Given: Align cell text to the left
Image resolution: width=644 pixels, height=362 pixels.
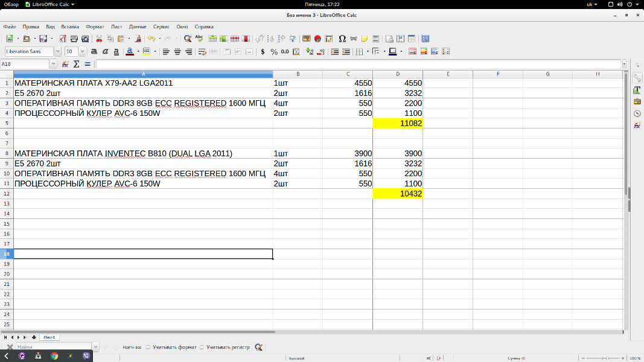Looking at the screenshot, I should tap(166, 51).
